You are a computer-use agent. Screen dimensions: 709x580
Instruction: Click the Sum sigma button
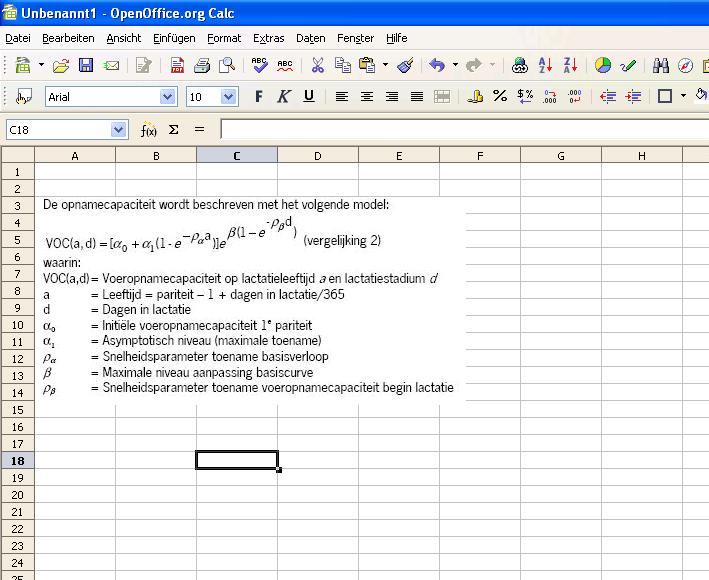pos(174,130)
